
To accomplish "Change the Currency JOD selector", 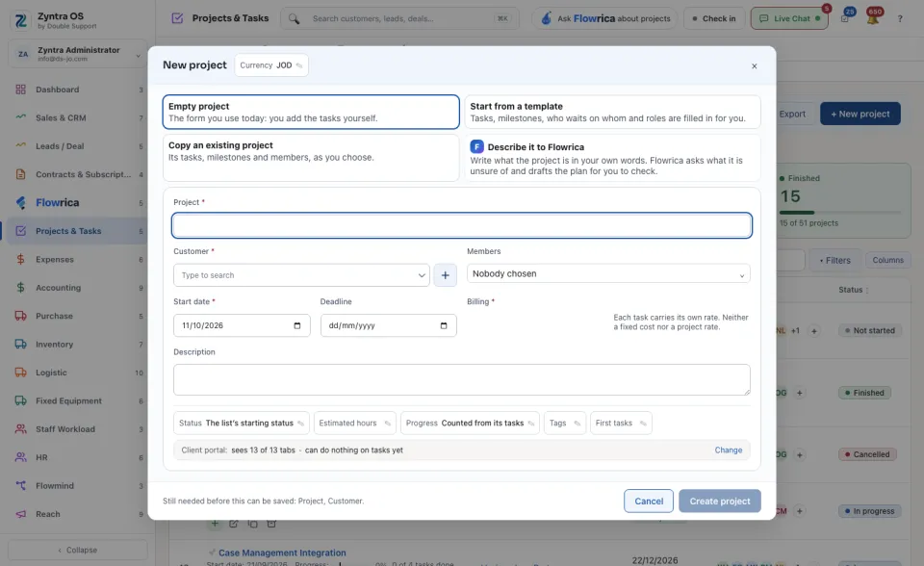I will point(271,65).
